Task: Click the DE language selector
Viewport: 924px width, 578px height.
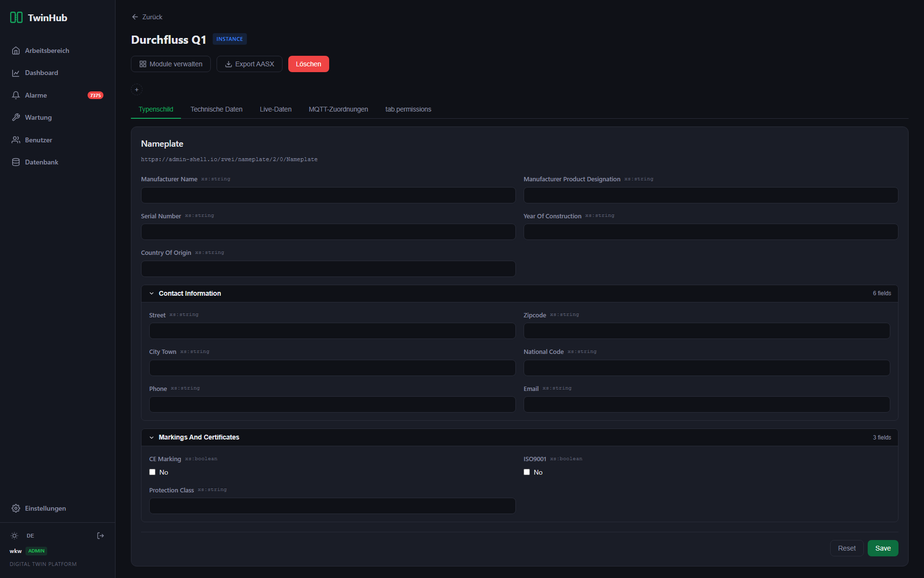Action: pos(30,536)
